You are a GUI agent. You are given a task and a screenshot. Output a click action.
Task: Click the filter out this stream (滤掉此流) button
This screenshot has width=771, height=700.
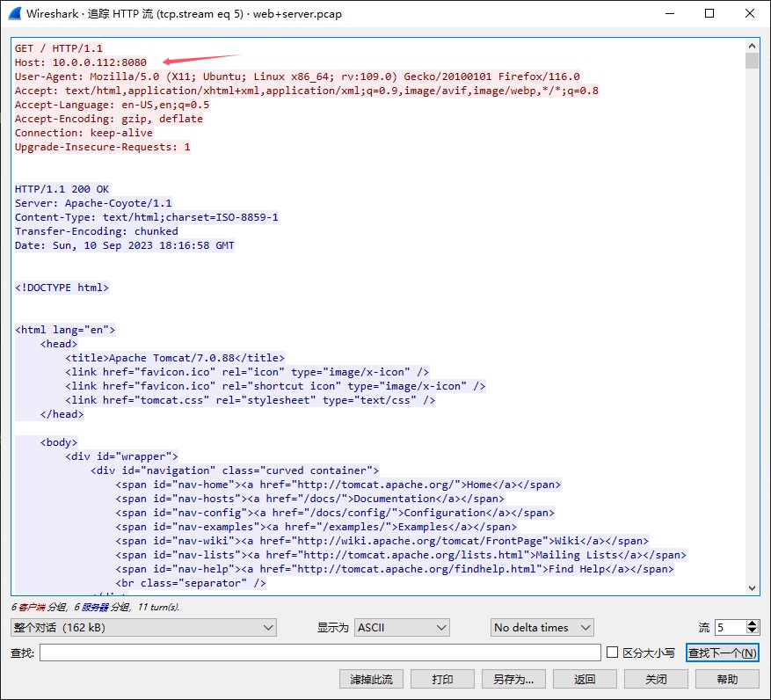click(371, 680)
